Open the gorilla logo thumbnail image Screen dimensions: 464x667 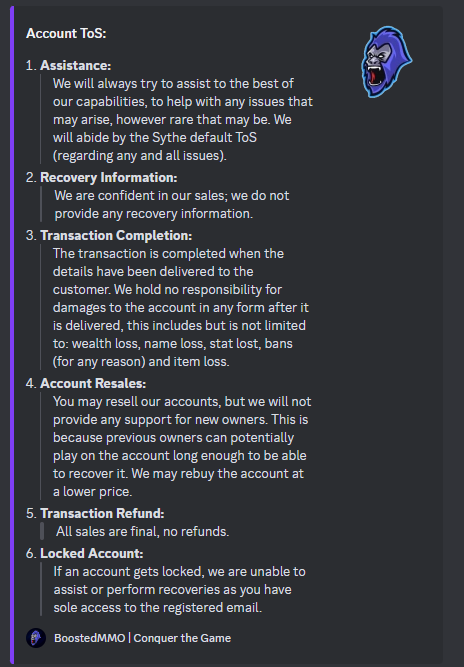click(x=386, y=62)
